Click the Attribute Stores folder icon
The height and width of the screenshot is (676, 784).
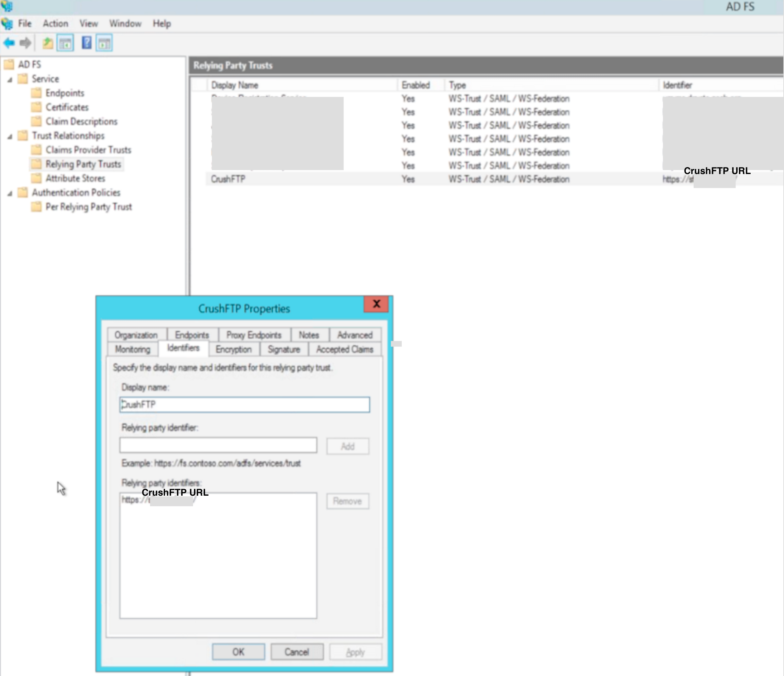pos(37,178)
